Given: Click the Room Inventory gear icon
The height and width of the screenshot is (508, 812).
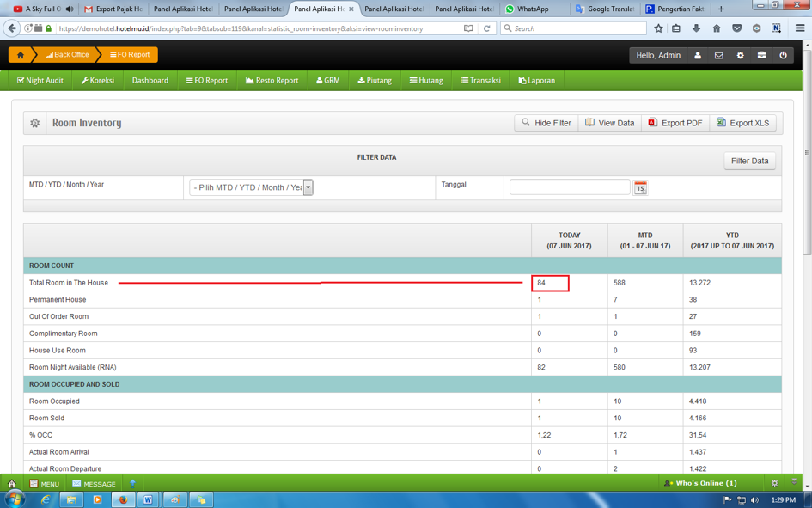Looking at the screenshot, I should pyautogui.click(x=35, y=123).
